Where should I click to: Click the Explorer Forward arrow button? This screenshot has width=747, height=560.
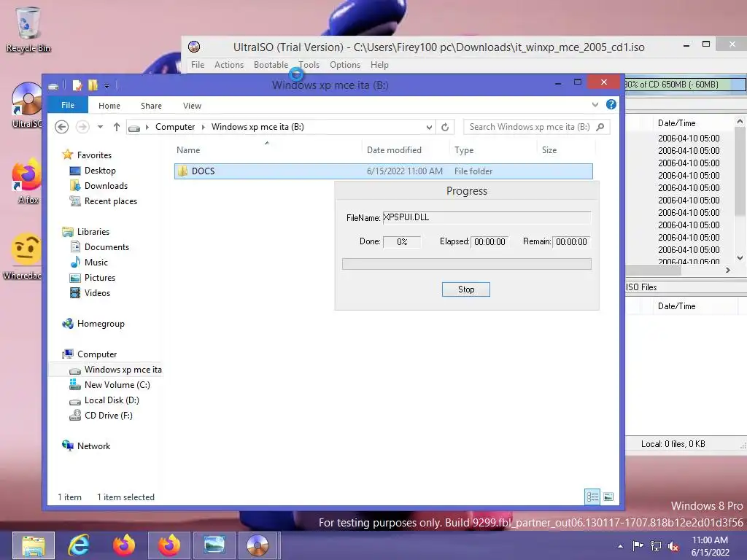(x=82, y=127)
